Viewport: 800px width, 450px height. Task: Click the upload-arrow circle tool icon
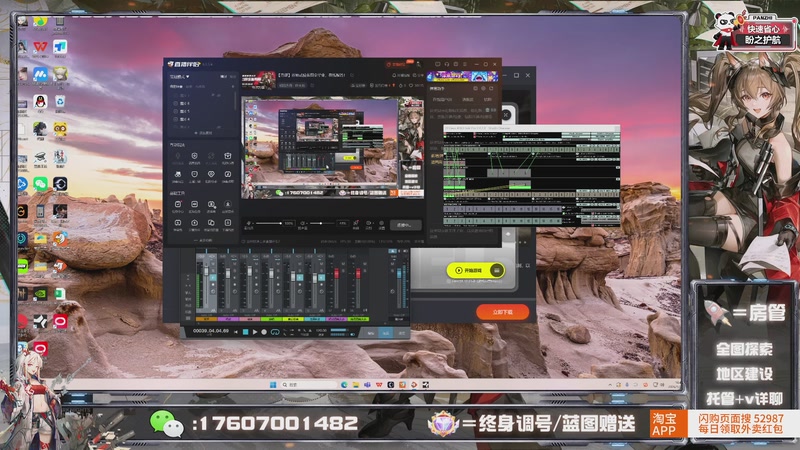[x=194, y=223]
